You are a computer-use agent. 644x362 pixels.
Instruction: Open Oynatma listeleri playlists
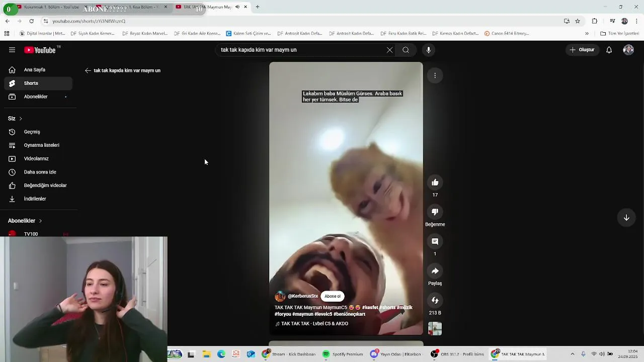(38, 145)
